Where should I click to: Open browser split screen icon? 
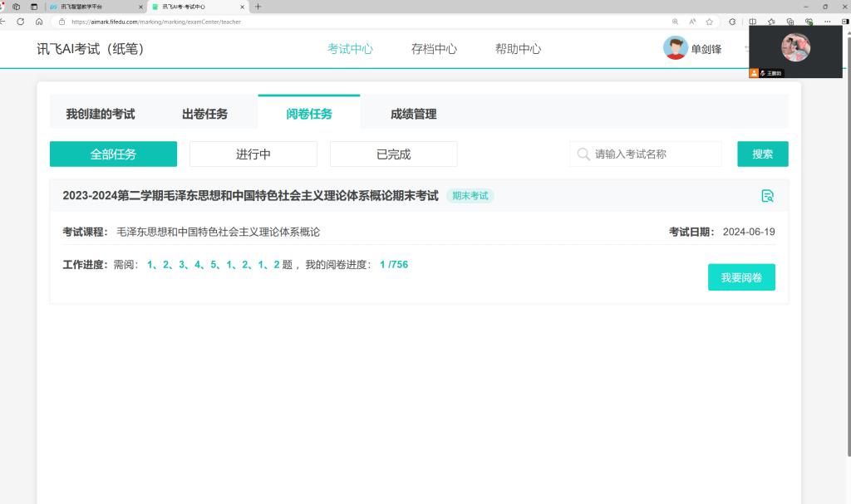[x=753, y=22]
